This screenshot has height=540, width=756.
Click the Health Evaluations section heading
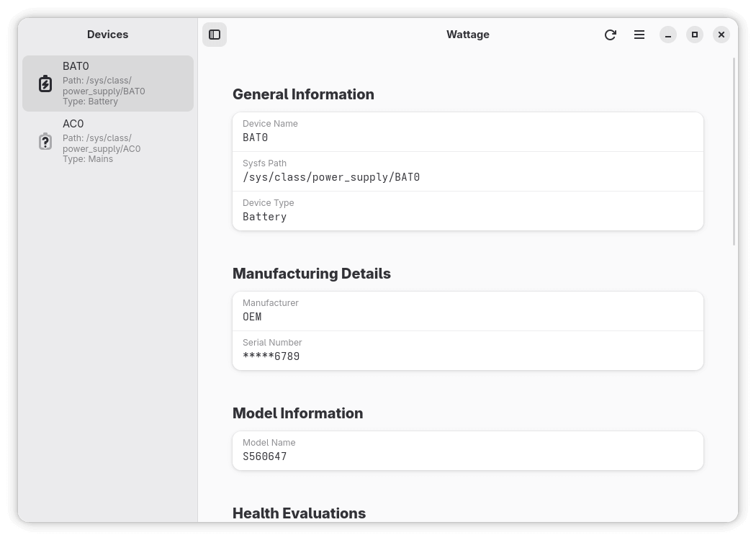coord(299,513)
